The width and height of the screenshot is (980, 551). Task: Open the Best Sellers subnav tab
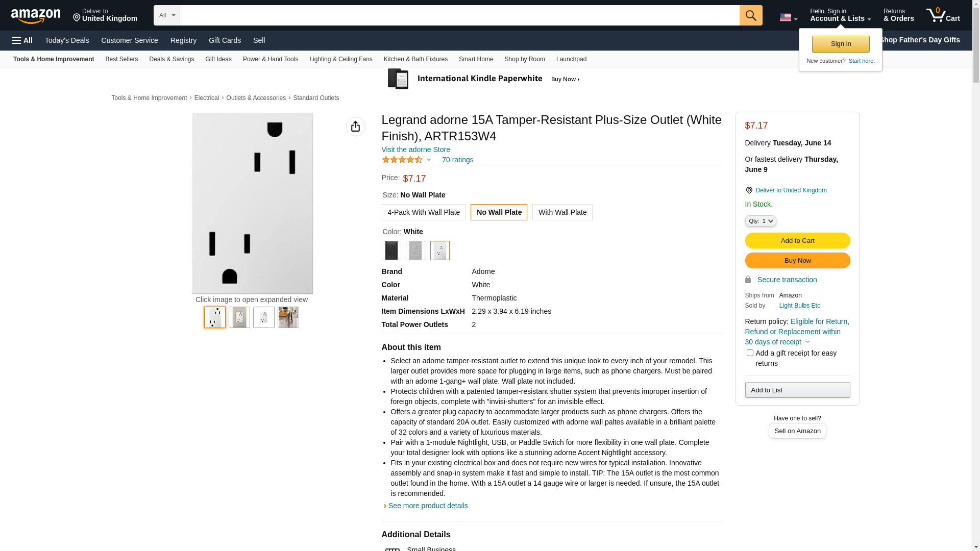pyautogui.click(x=121, y=59)
